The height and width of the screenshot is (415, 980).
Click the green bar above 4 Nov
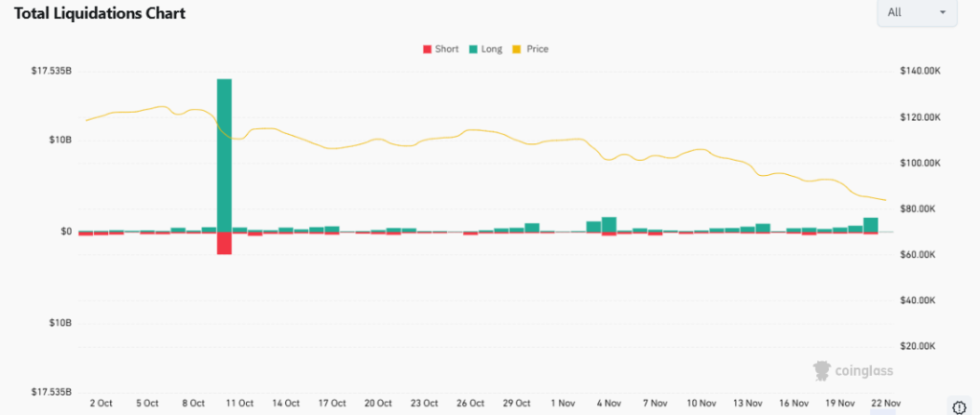(x=609, y=225)
